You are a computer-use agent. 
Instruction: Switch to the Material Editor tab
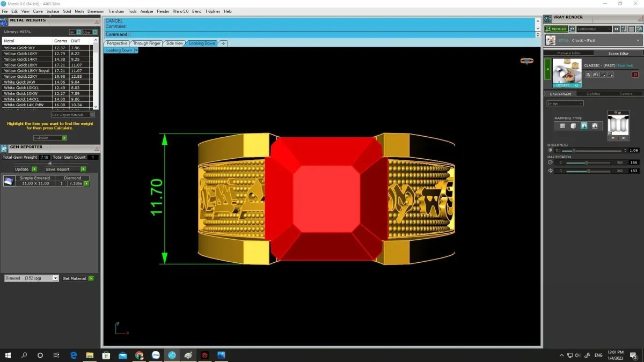[569, 53]
